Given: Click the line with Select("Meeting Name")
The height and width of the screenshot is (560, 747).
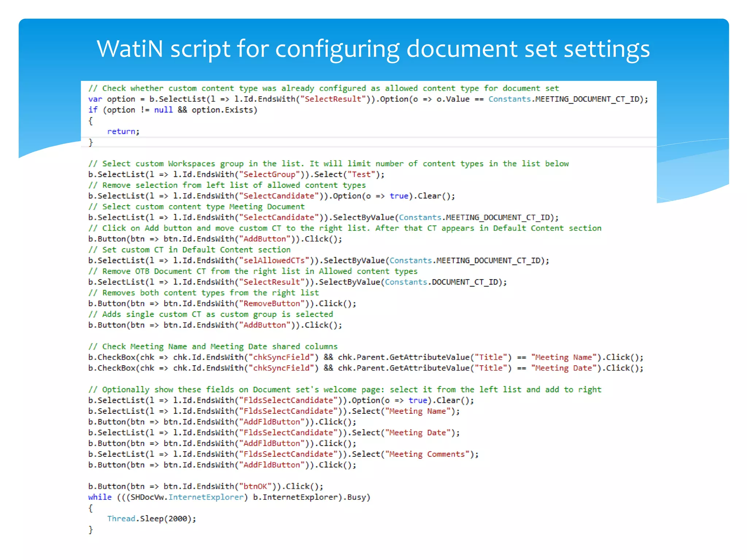Looking at the screenshot, I should [x=274, y=411].
